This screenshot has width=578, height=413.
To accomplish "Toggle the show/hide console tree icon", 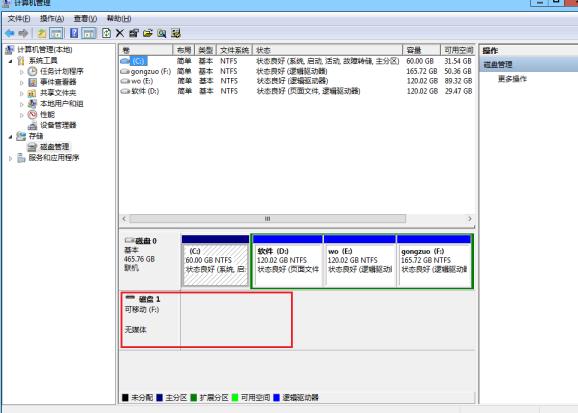I will tap(56, 34).
